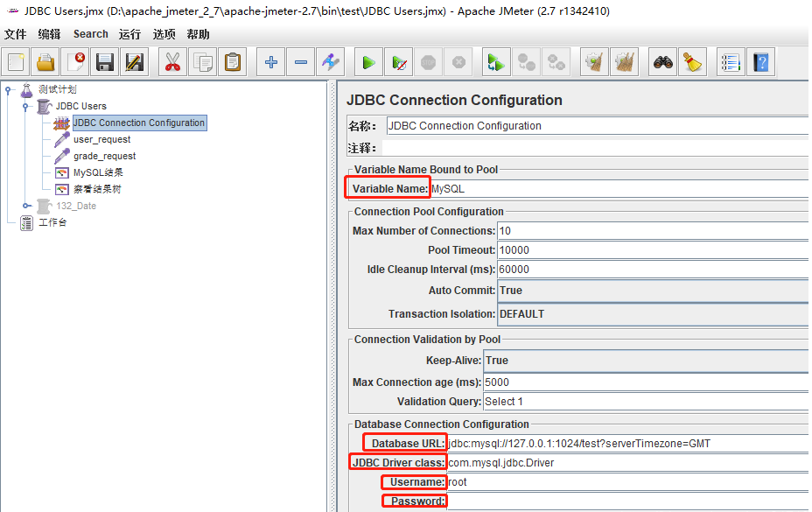The width and height of the screenshot is (812, 512).
Task: Open the Auto Commit True dropdown
Action: (652, 291)
